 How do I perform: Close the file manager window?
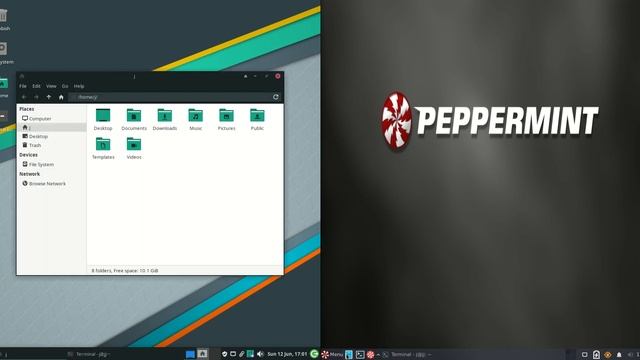[x=278, y=76]
